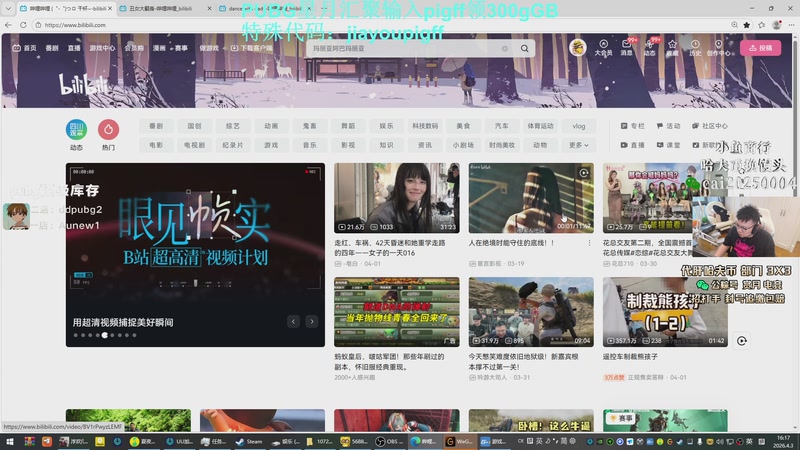Go to previous carousel slide arrow

click(x=293, y=321)
